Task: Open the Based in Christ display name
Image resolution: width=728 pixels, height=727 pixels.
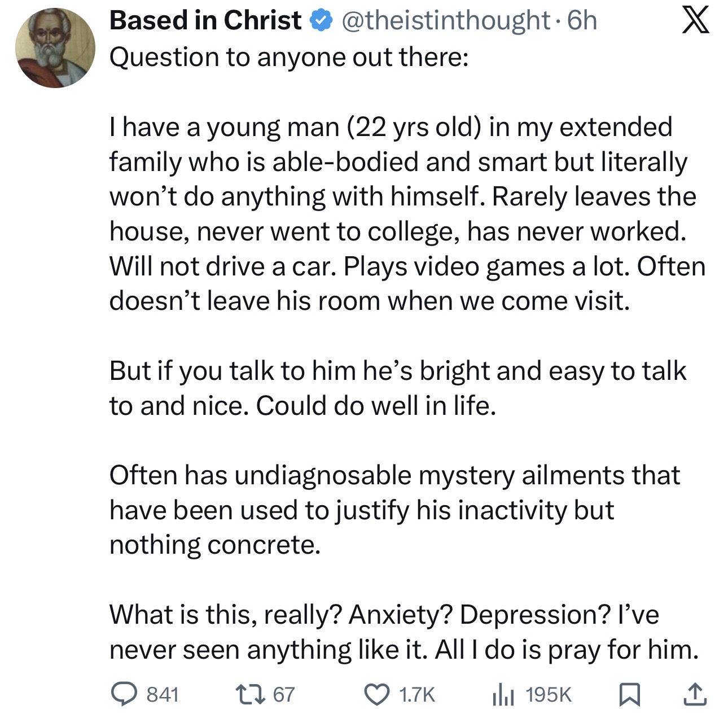Action: pyautogui.click(x=205, y=21)
